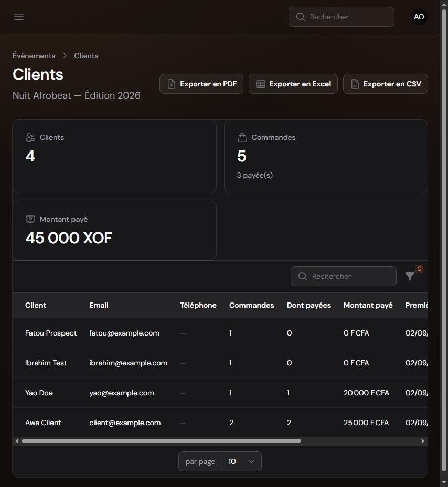Open the per page 10 dropdown
This screenshot has height=487, width=448.
[241, 461]
